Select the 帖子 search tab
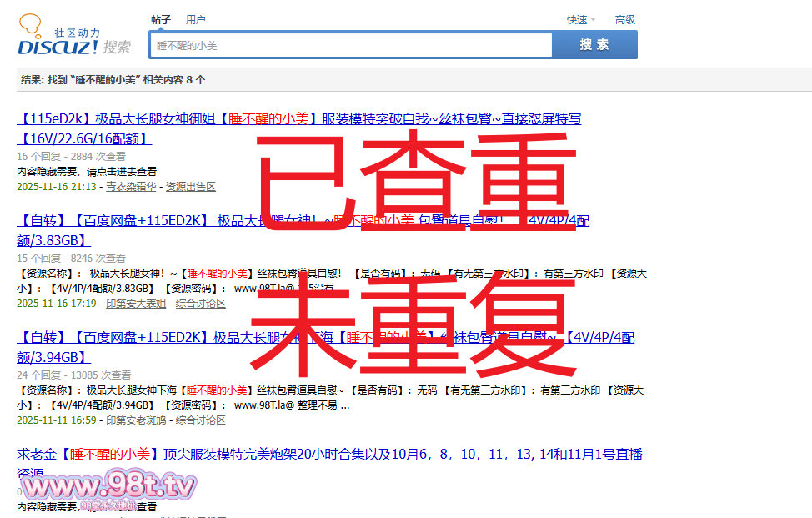This screenshot has height=518, width=812. point(161,19)
